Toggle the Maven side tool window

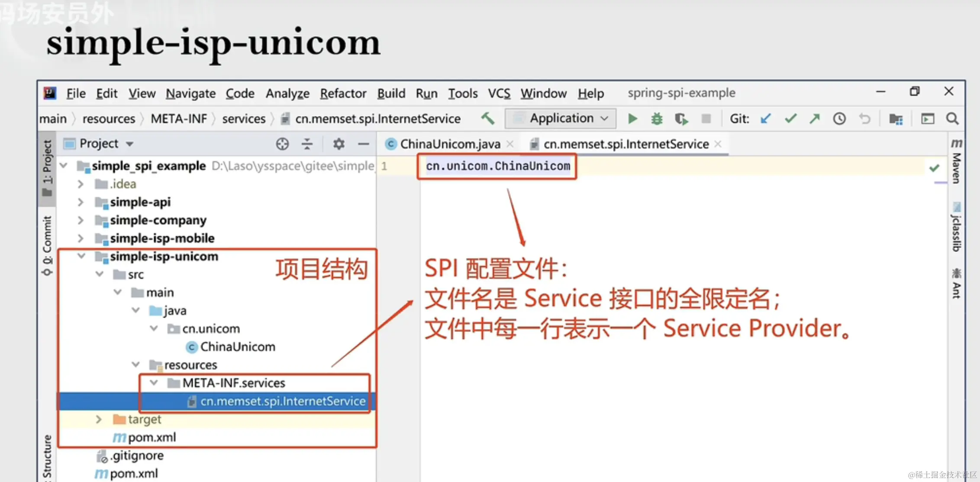coord(956,162)
